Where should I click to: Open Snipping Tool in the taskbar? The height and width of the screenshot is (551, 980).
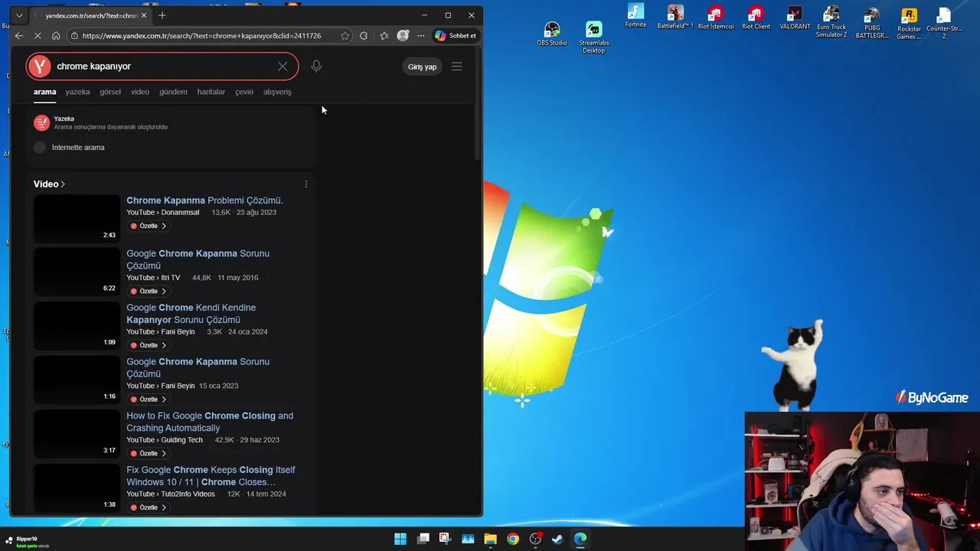click(445, 539)
